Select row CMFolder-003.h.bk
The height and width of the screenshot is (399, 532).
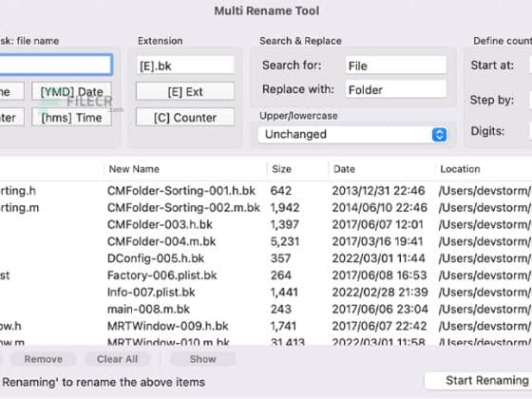coord(266,224)
